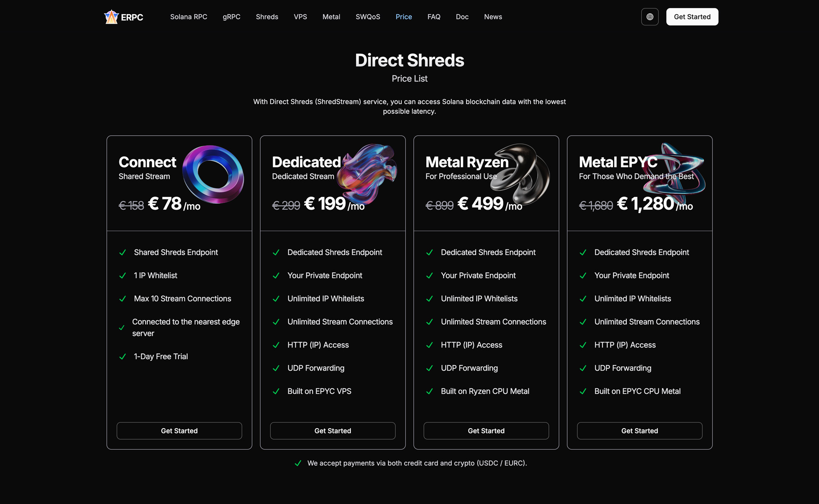Click checkmark beside 1-Day Free Trial
Screen dimensions: 819x504
pyautogui.click(x=122, y=357)
